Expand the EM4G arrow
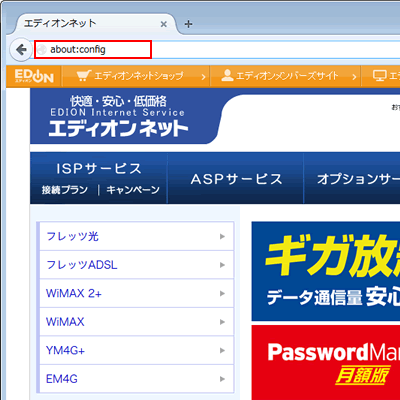Viewport: 400px width, 400px height. (222, 379)
